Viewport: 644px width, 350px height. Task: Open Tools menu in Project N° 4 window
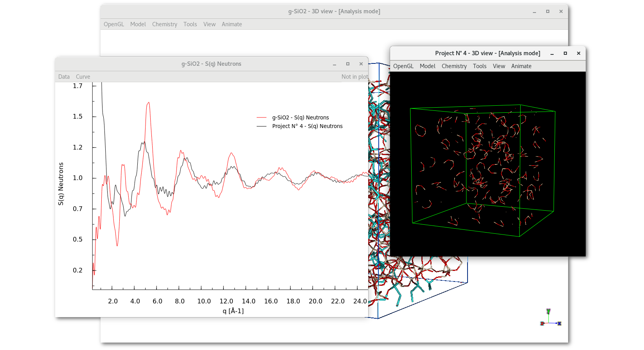point(479,66)
